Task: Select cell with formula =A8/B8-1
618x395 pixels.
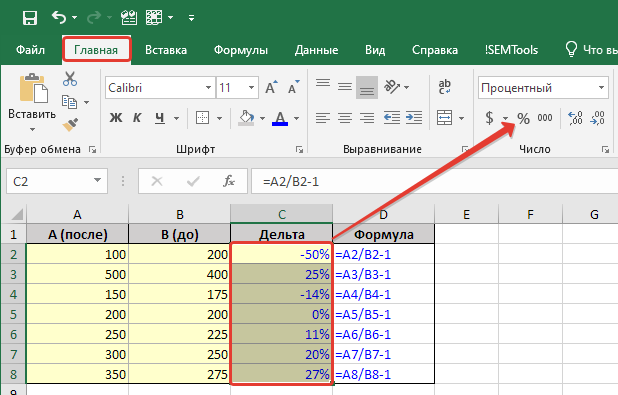Action: 383,374
